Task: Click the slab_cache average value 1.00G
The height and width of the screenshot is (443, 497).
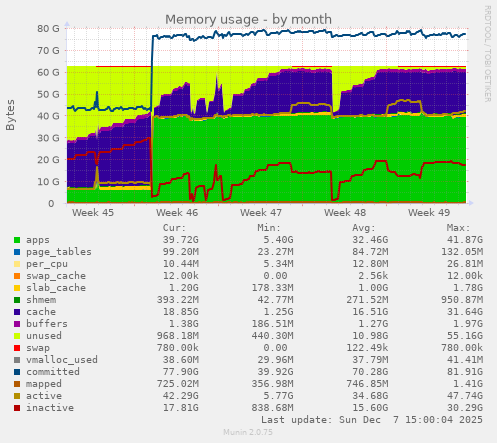Action: 373,288
